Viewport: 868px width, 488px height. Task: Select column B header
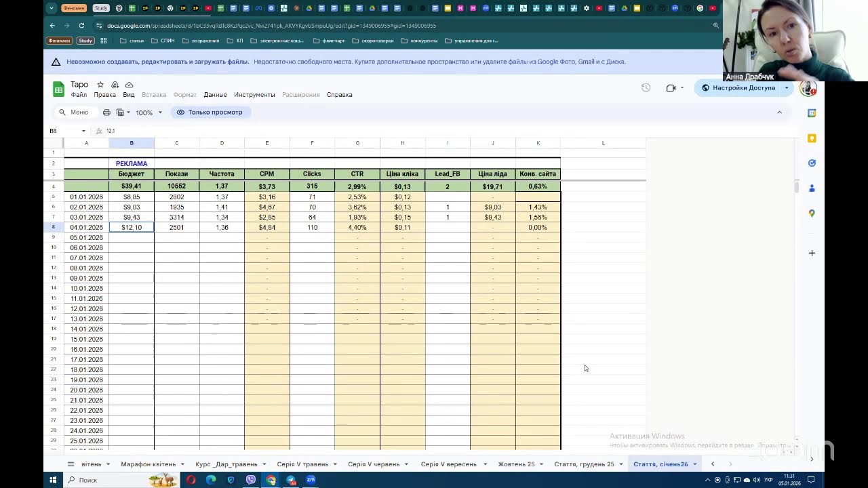[x=132, y=143]
